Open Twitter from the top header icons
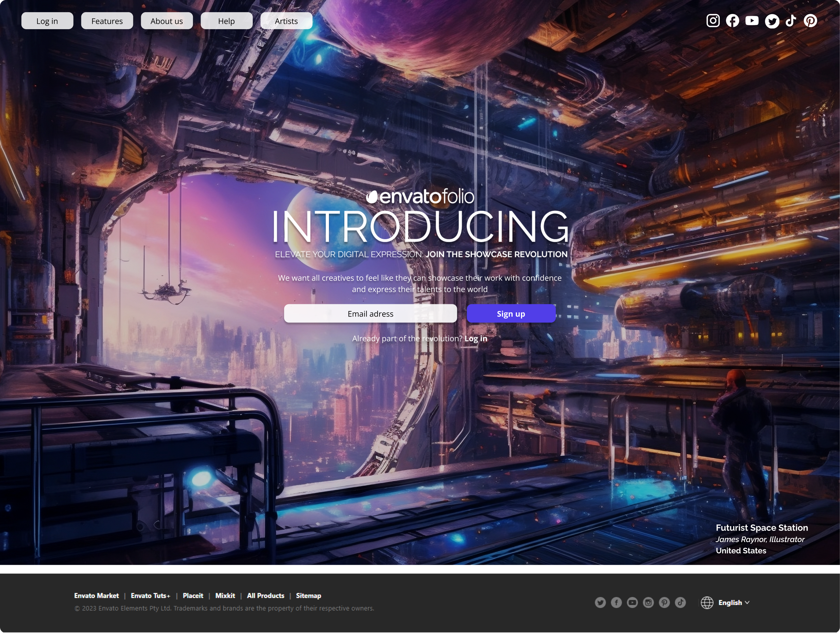Screen dimensions: 840x633 (x=772, y=21)
